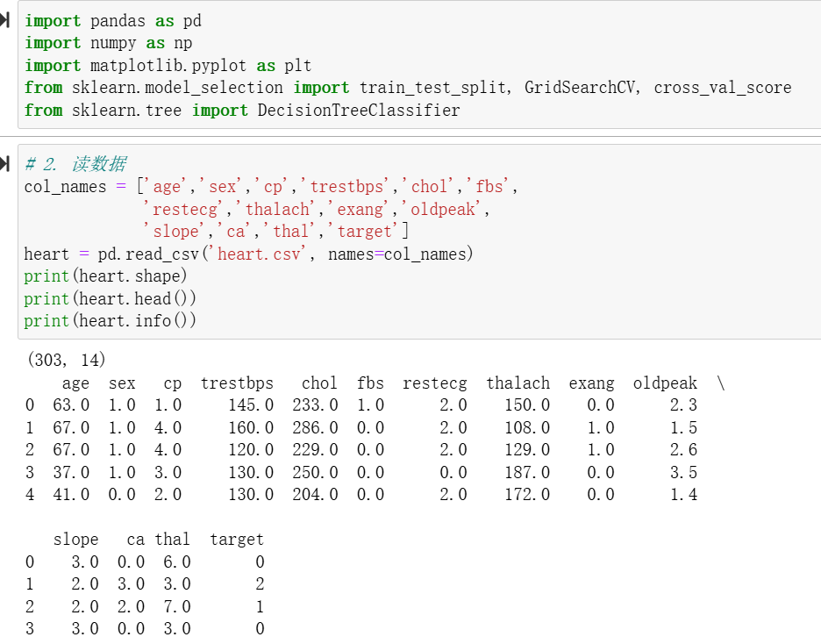Click thalach value 108.0
The width and height of the screenshot is (821, 644).
coord(527,428)
